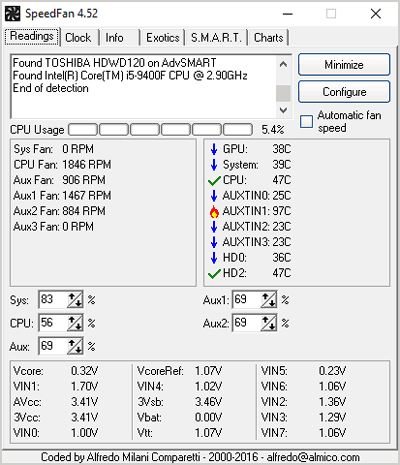400x465 pixels.
Task: Adjust the Aux2 speed spinner arrows
Action: point(268,323)
